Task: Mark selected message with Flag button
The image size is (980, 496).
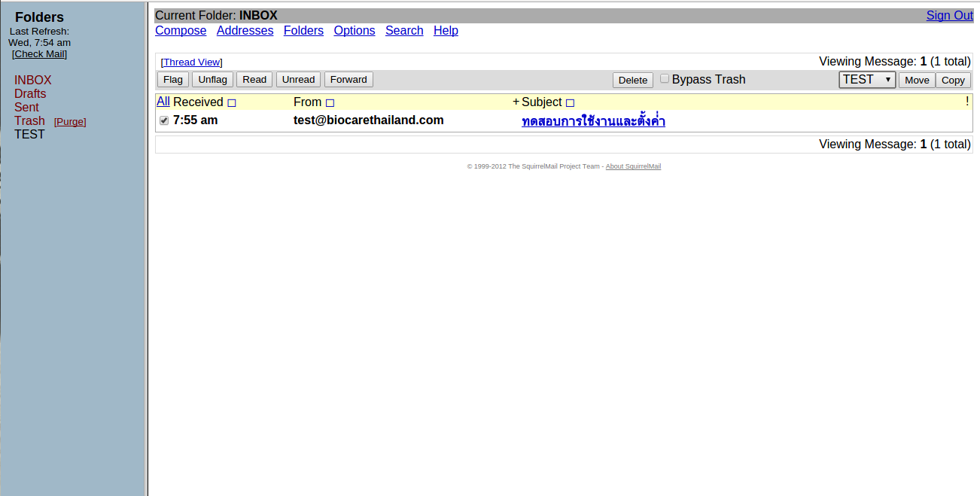Action: pyautogui.click(x=173, y=80)
